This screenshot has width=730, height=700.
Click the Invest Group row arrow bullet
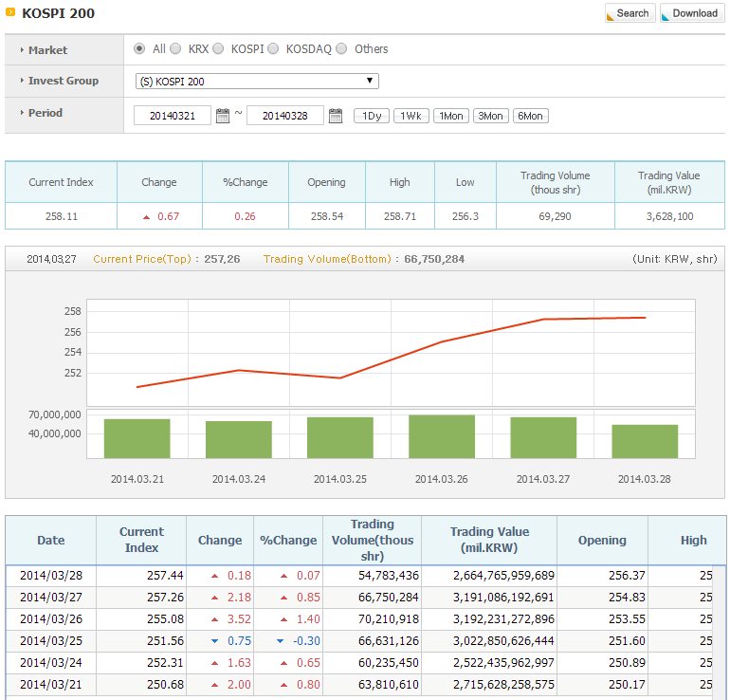(x=22, y=81)
